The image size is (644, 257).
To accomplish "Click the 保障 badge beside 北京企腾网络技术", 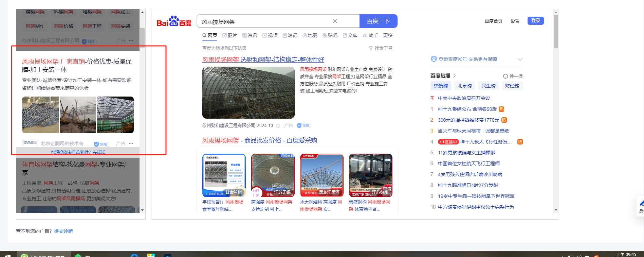I will (x=101, y=144).
